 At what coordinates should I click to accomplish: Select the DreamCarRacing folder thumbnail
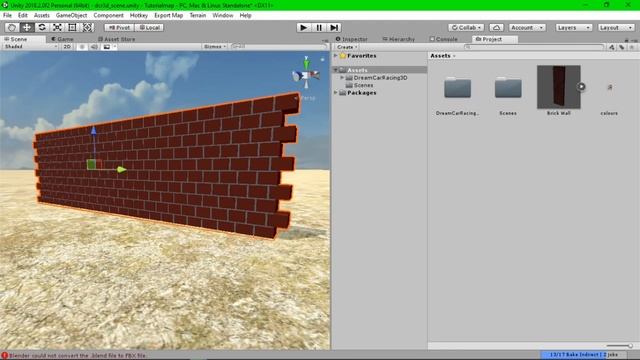point(457,87)
